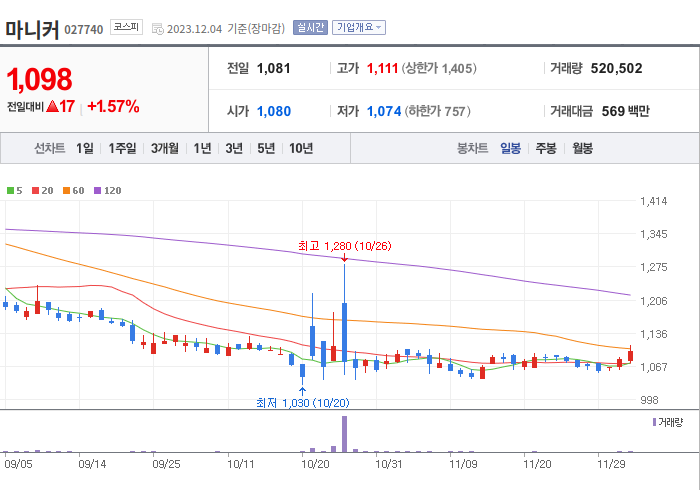
Task: Click the 998 price axis label
Action: 649,400
